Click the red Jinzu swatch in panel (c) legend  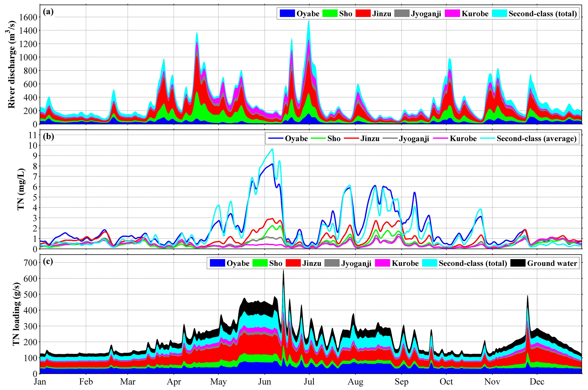[x=293, y=263]
